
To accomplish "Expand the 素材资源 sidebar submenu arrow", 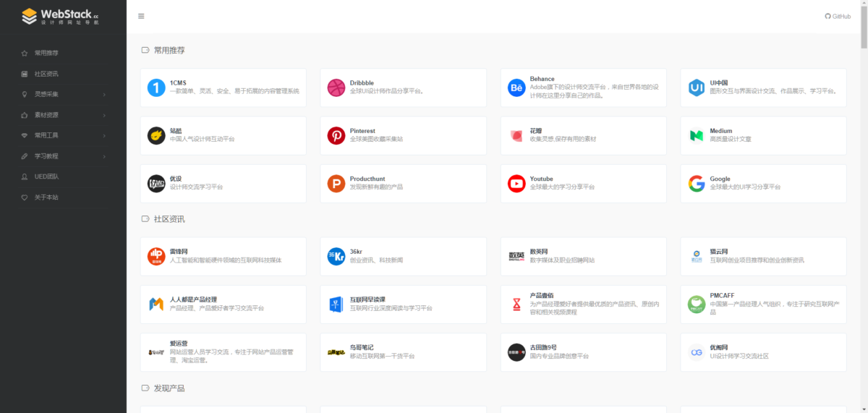I will (x=104, y=115).
